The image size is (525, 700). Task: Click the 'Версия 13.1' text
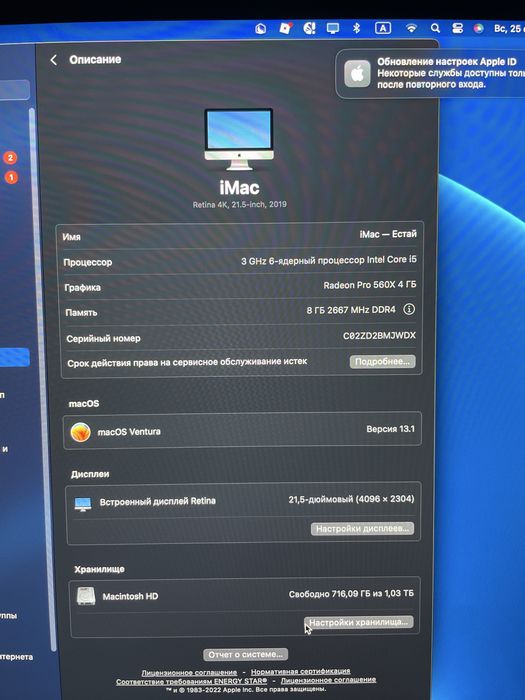391,429
